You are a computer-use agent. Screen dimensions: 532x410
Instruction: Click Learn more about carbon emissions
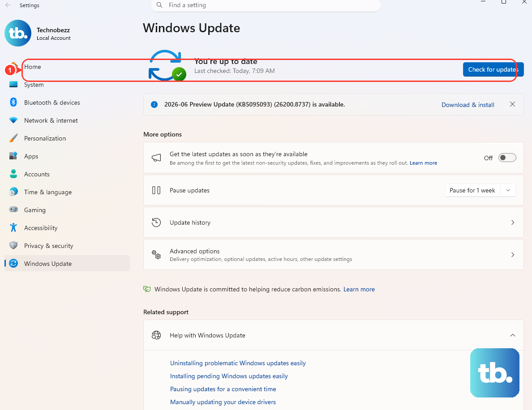coord(359,289)
